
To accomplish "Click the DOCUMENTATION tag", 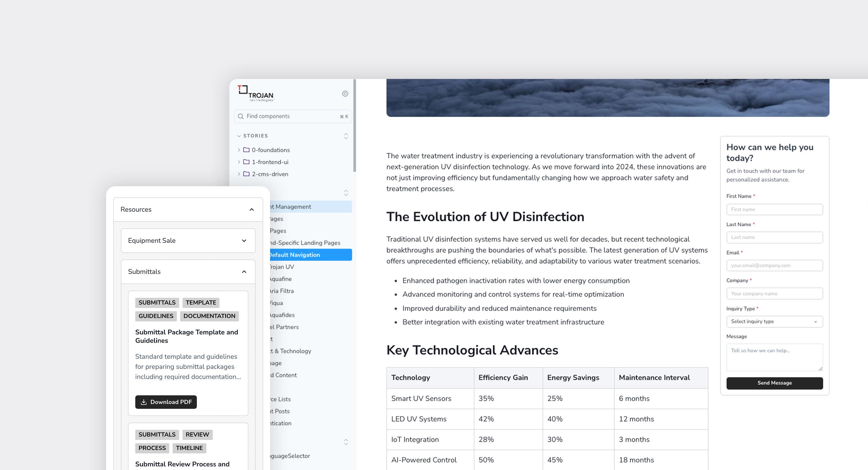I will pyautogui.click(x=209, y=316).
